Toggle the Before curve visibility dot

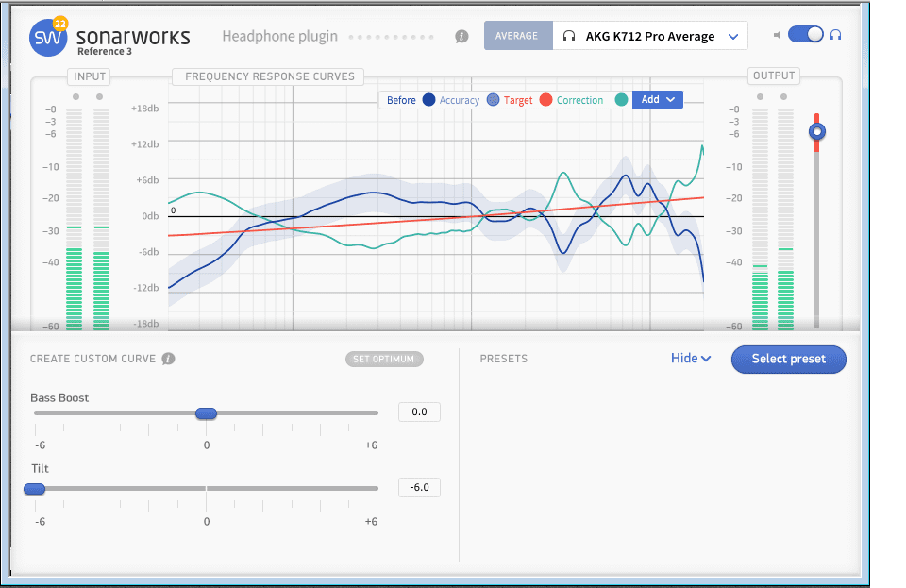[428, 100]
